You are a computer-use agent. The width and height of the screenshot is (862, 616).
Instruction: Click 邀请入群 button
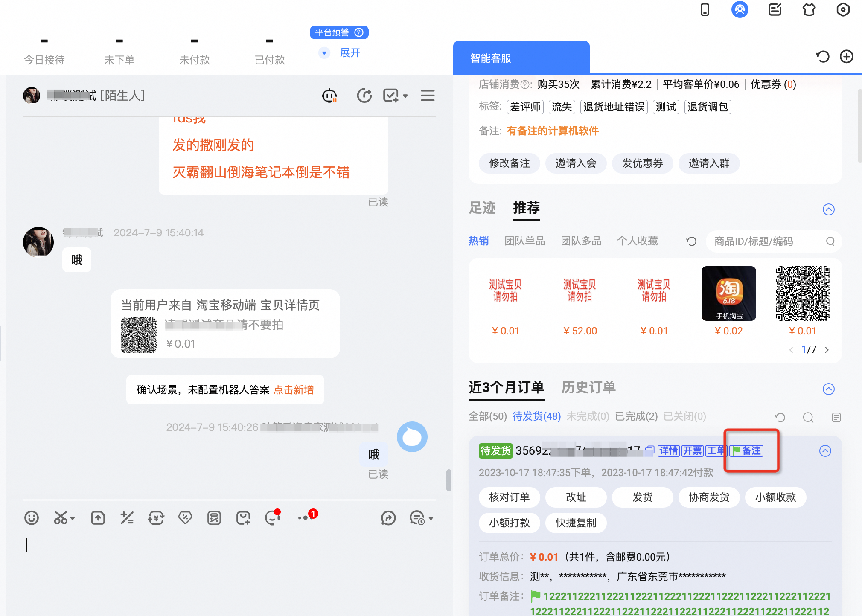point(709,163)
